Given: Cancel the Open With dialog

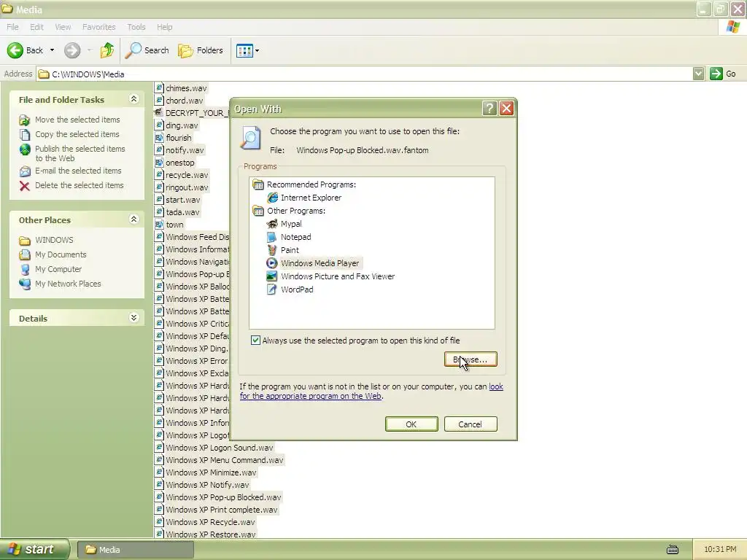Looking at the screenshot, I should [471, 424].
